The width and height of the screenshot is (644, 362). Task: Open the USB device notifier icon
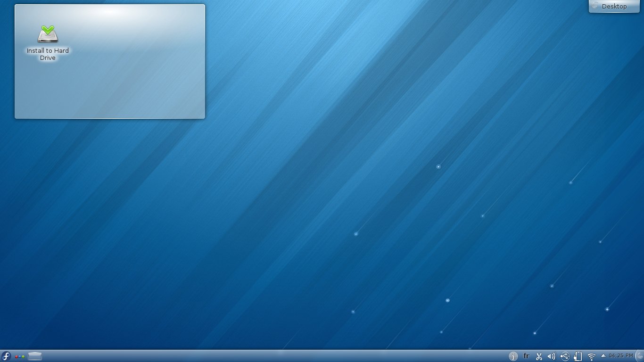coord(565,356)
